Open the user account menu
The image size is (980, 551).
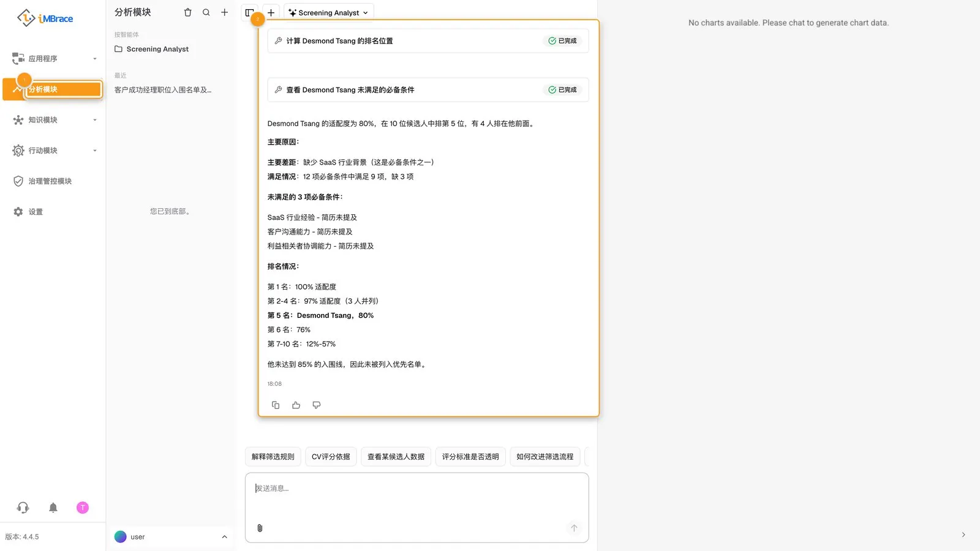pyautogui.click(x=171, y=537)
